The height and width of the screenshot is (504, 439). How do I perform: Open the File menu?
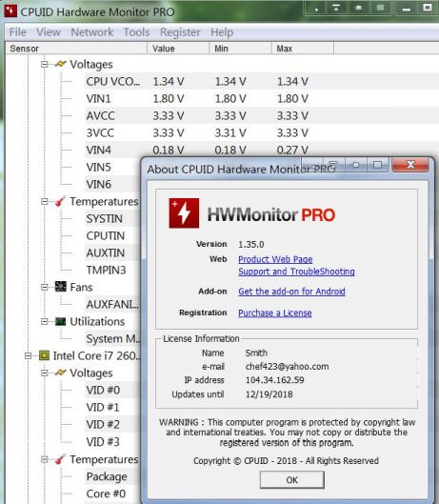coord(18,32)
